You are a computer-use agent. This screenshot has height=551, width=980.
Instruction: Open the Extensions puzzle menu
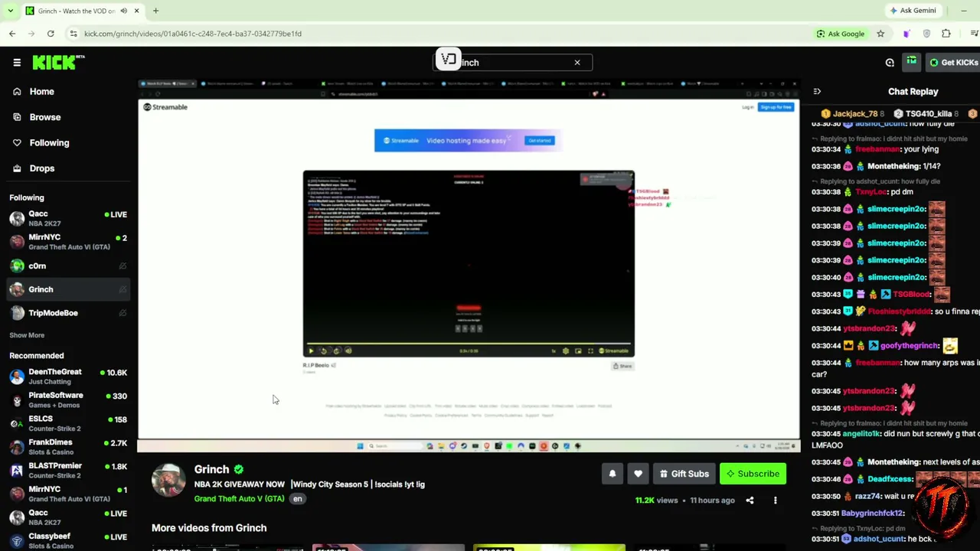point(946,34)
